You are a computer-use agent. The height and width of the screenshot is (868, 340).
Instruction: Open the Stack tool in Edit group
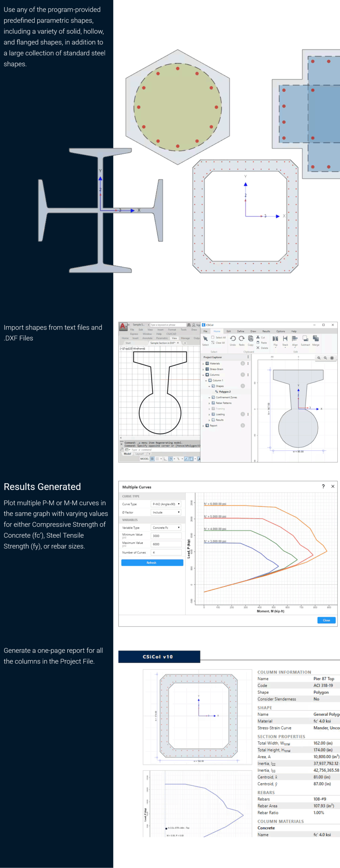(x=285, y=339)
